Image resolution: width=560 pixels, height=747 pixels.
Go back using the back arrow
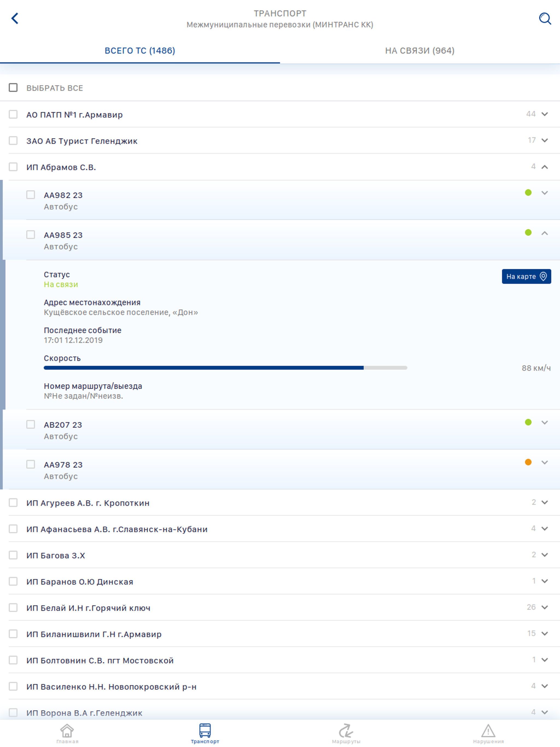(x=14, y=18)
